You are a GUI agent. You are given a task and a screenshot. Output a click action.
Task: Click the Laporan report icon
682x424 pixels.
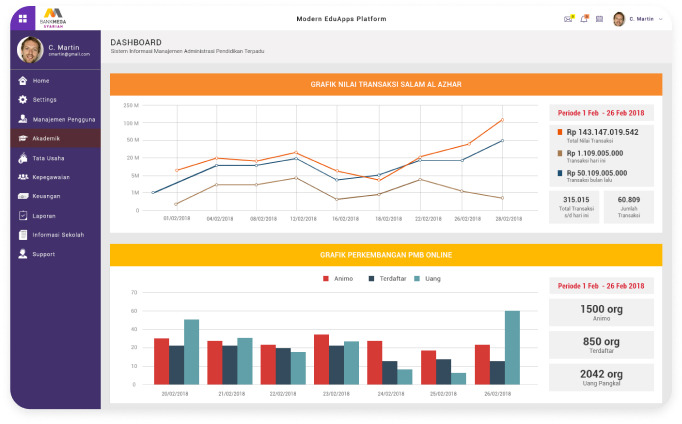(23, 215)
